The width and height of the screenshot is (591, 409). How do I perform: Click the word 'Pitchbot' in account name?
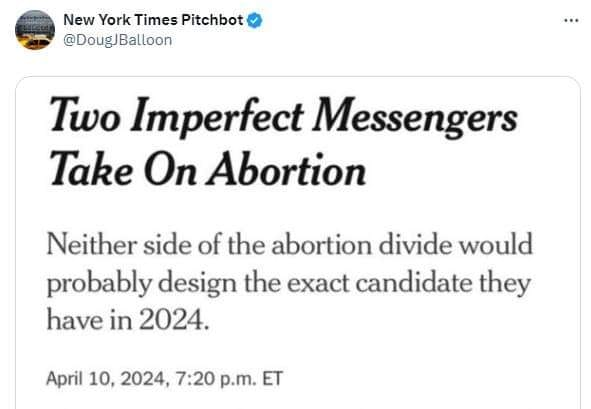(x=212, y=20)
